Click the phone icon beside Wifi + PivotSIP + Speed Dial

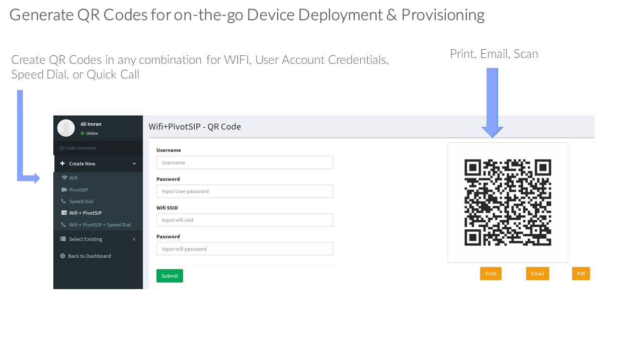[63, 225]
